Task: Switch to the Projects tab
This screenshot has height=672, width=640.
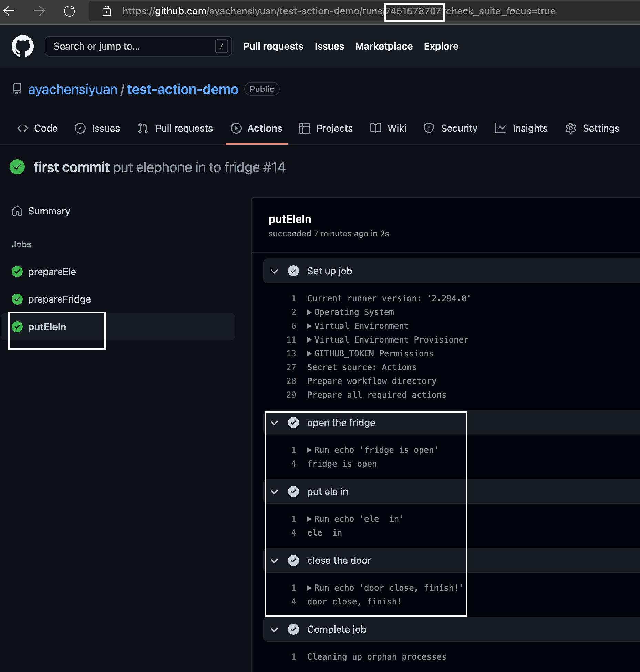Action: click(326, 128)
